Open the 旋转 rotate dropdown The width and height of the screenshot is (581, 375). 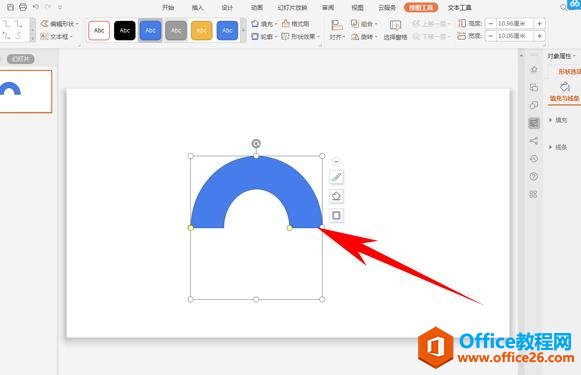pos(364,37)
